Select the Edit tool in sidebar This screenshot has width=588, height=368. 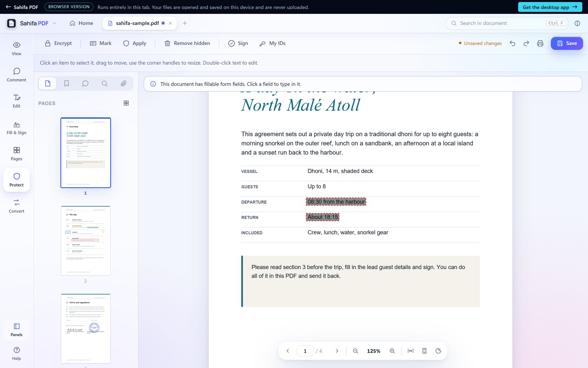16,101
